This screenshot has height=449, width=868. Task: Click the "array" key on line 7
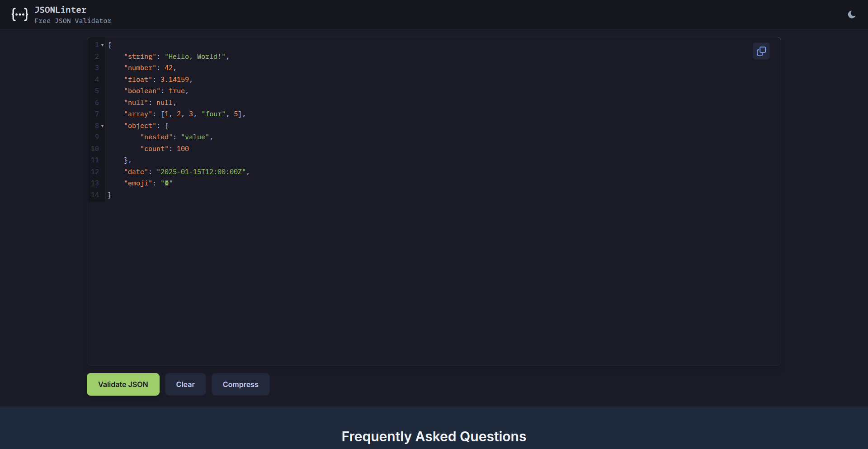click(138, 114)
